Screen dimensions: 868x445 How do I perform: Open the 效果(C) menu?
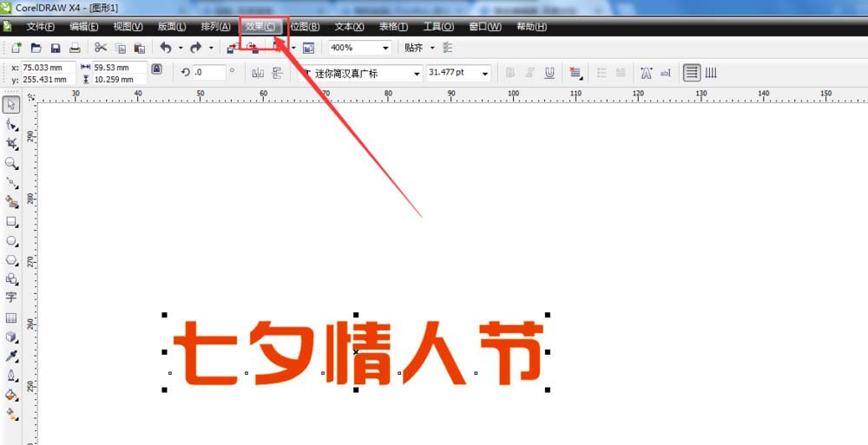click(263, 27)
